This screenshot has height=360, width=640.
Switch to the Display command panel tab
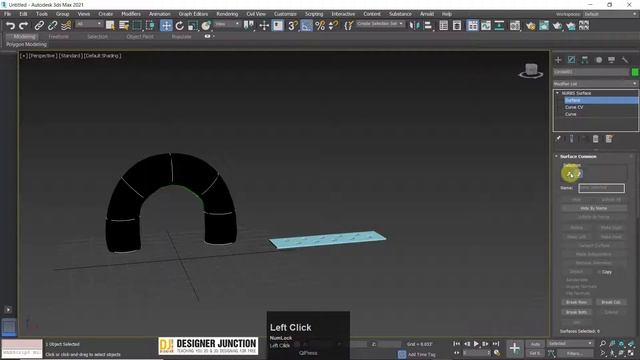[611, 60]
